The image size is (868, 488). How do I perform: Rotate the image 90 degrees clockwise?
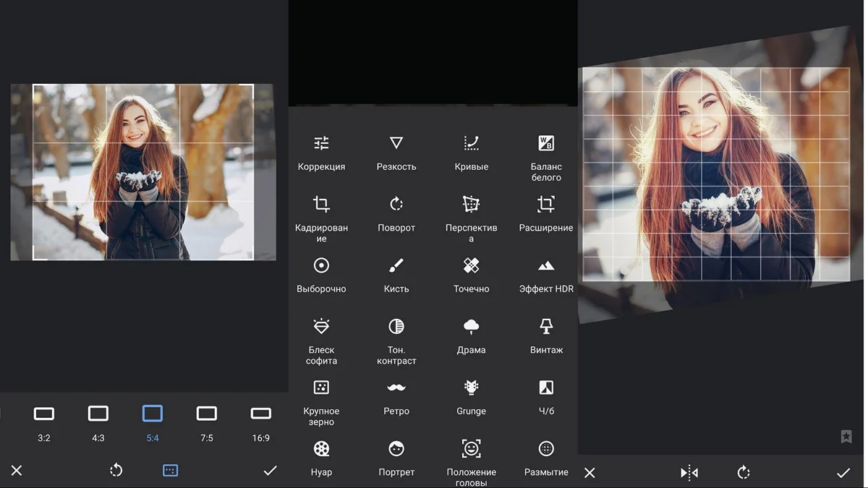pos(744,473)
